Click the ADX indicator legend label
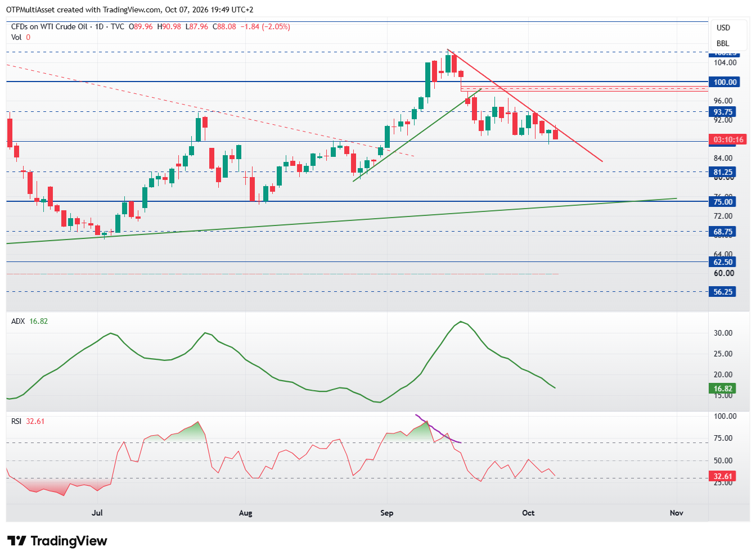 pos(18,321)
